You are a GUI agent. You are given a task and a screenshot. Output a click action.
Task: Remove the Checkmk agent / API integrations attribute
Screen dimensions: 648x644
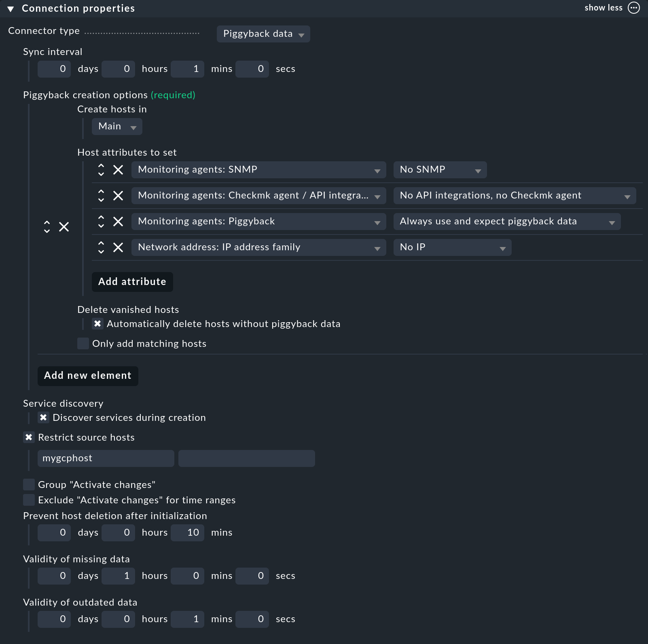[118, 196]
